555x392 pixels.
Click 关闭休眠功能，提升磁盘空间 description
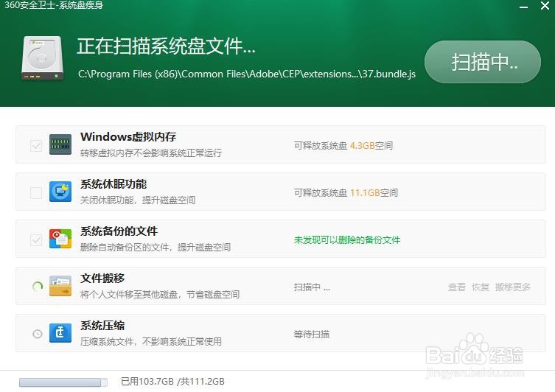tap(138, 200)
